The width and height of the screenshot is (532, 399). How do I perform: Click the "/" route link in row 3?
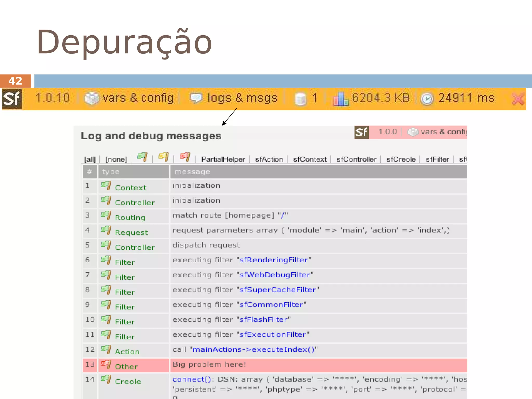(283, 215)
